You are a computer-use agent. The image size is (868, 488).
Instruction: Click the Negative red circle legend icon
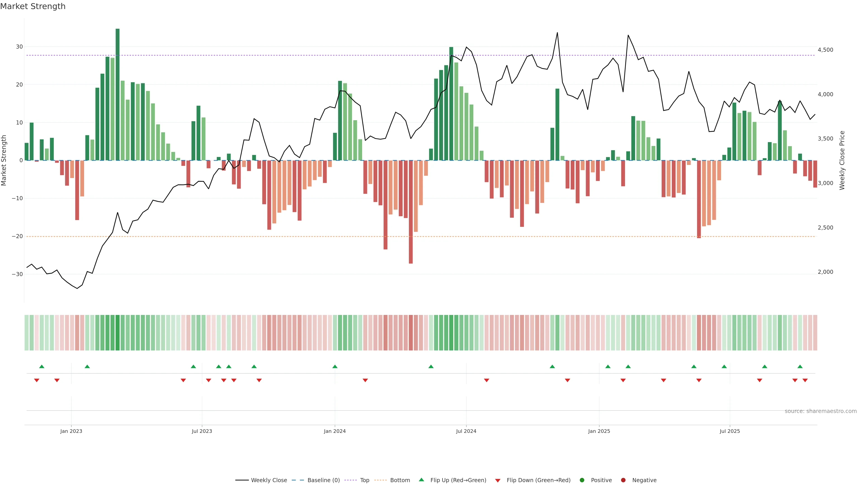click(623, 480)
